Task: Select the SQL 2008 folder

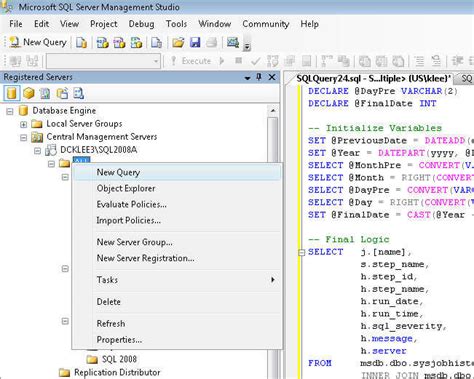Action: [119, 359]
